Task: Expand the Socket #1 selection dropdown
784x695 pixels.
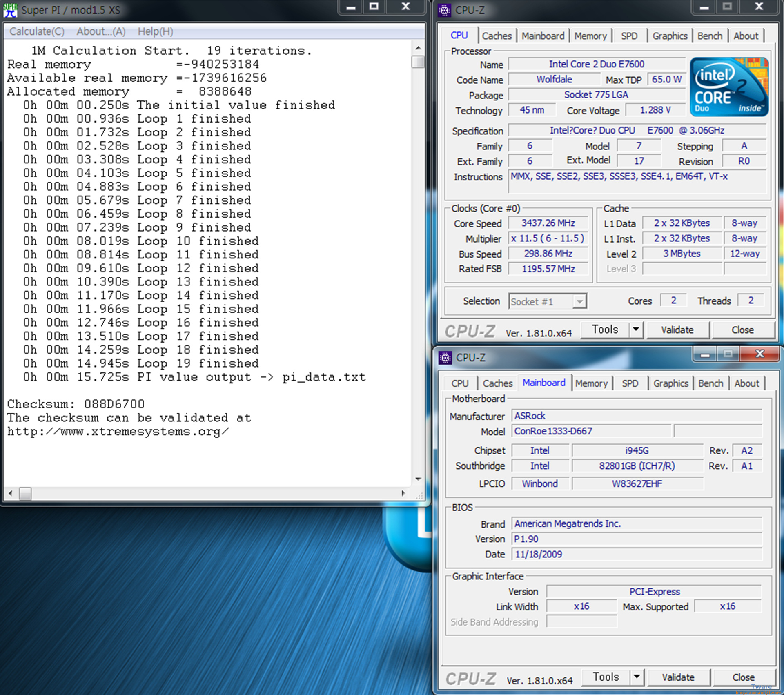Action: tap(579, 302)
